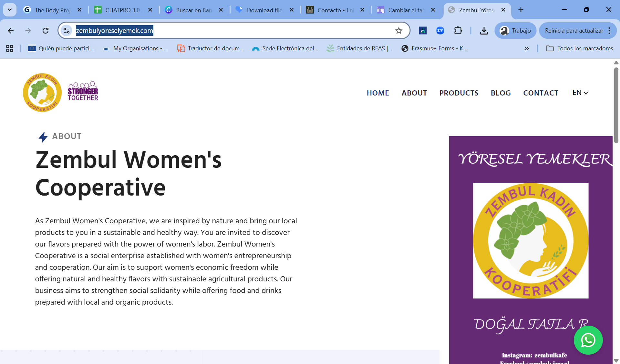
Task: Open the tab search dropdown arrow
Action: 10,10
